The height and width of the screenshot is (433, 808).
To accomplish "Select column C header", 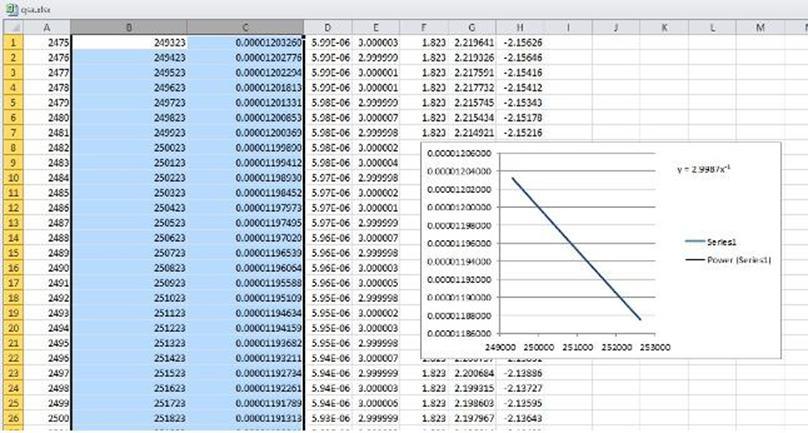I will (246, 27).
